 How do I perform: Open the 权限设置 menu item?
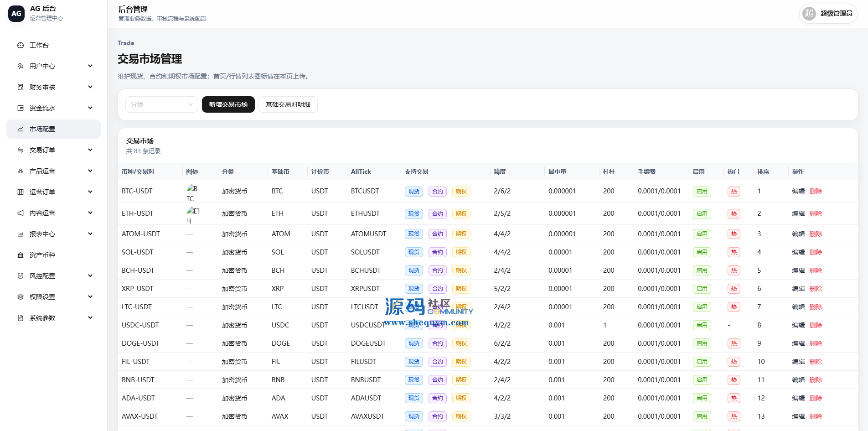(x=53, y=297)
